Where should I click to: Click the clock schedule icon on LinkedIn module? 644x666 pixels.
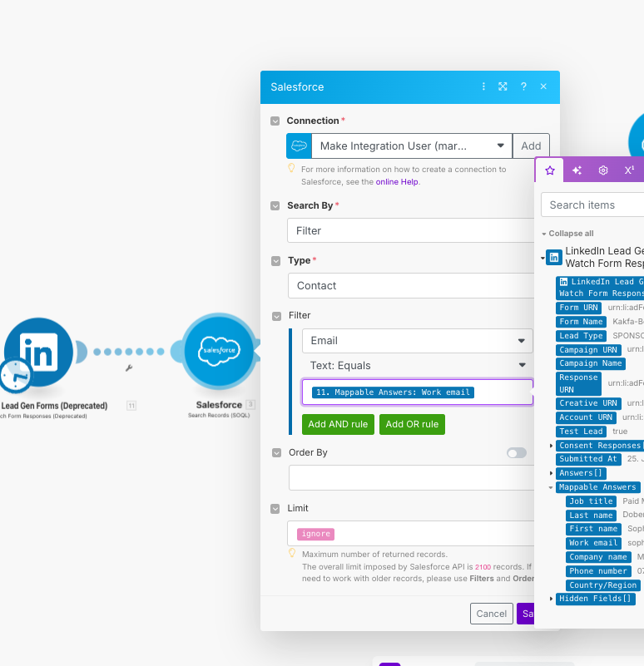16,376
